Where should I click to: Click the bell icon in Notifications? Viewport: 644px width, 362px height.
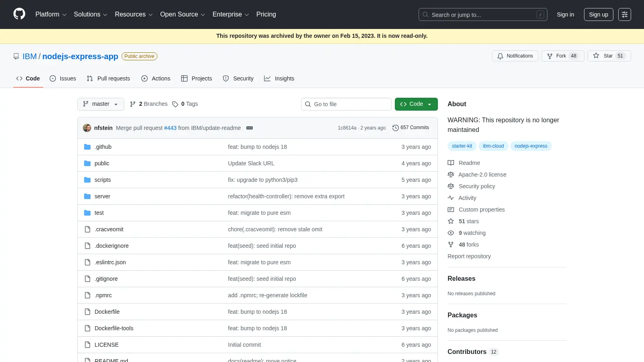coord(500,56)
